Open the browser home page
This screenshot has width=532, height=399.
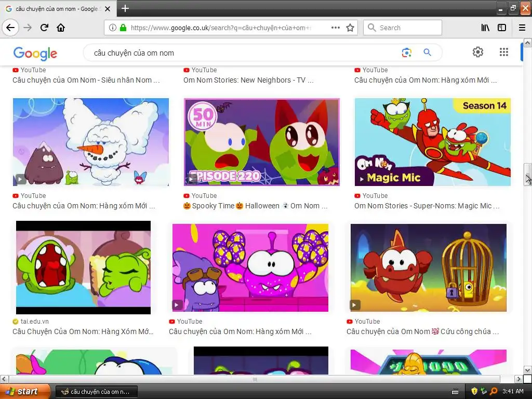point(61,28)
